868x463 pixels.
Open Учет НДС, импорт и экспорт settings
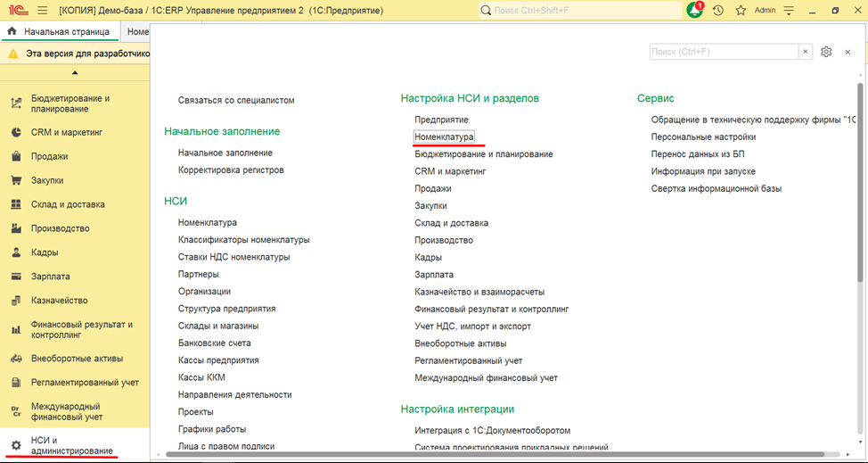pos(472,326)
